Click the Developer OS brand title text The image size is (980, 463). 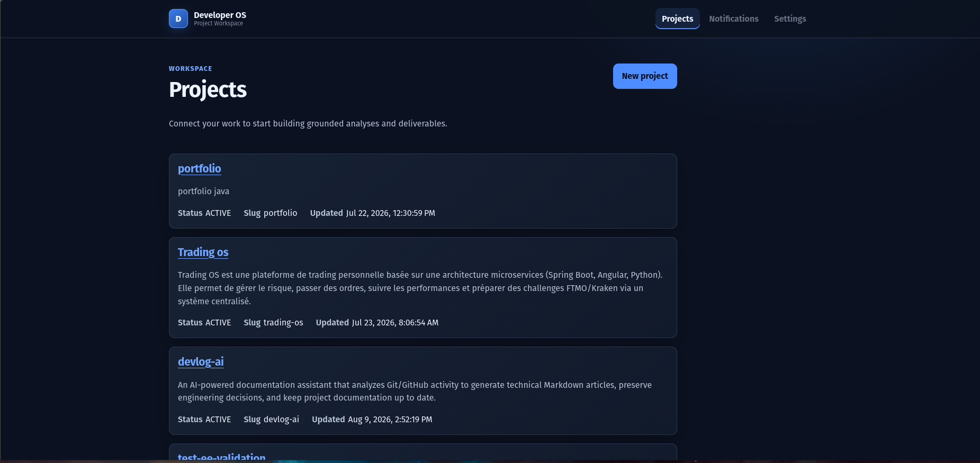click(220, 15)
